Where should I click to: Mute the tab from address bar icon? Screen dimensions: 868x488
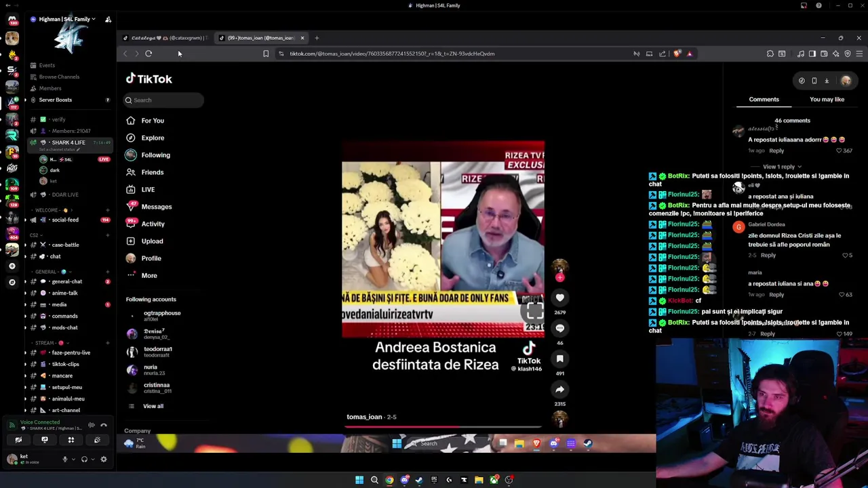tap(636, 54)
